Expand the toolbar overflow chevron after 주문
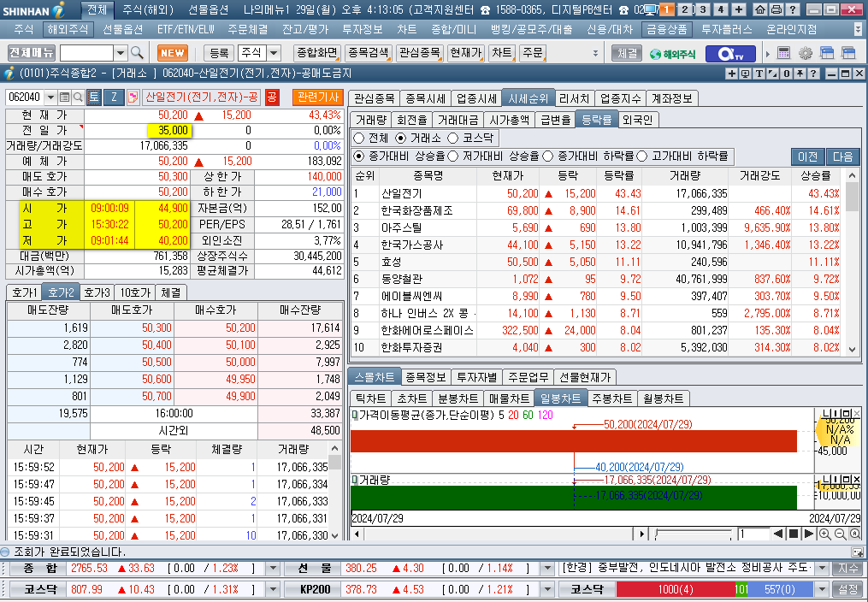 [595, 53]
